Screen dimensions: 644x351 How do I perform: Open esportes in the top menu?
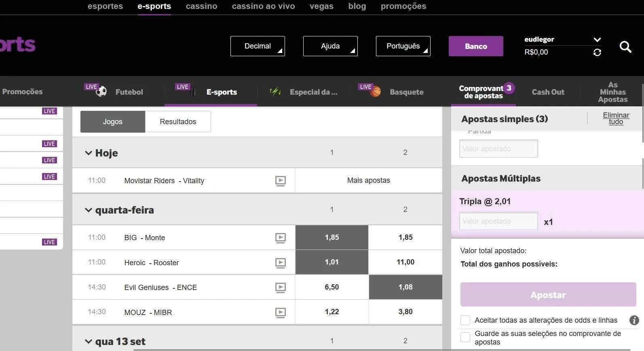tap(105, 6)
